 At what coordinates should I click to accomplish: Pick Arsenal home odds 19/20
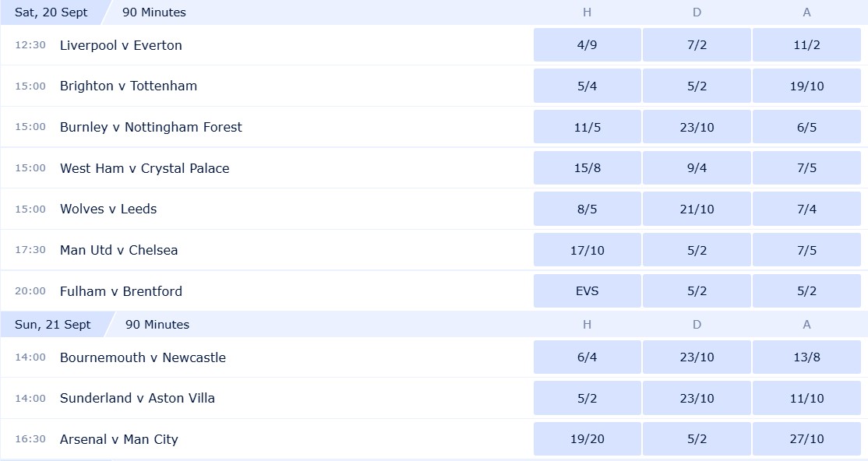tap(587, 439)
